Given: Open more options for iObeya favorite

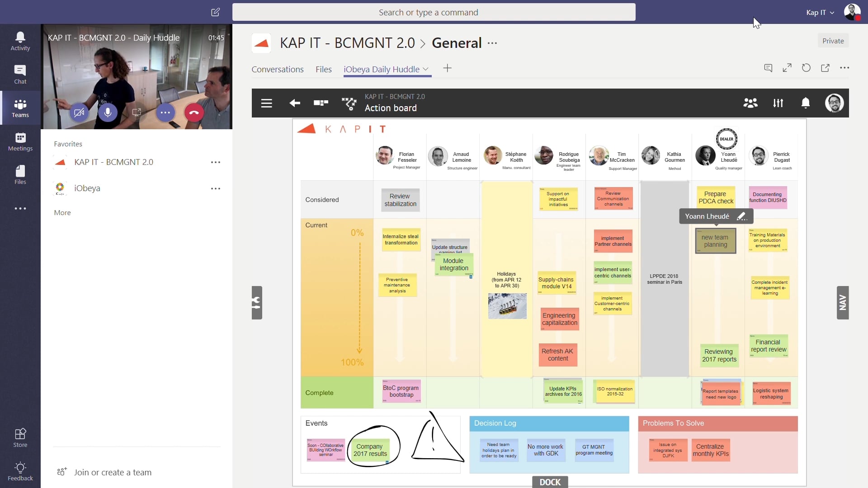Looking at the screenshot, I should [x=216, y=188].
